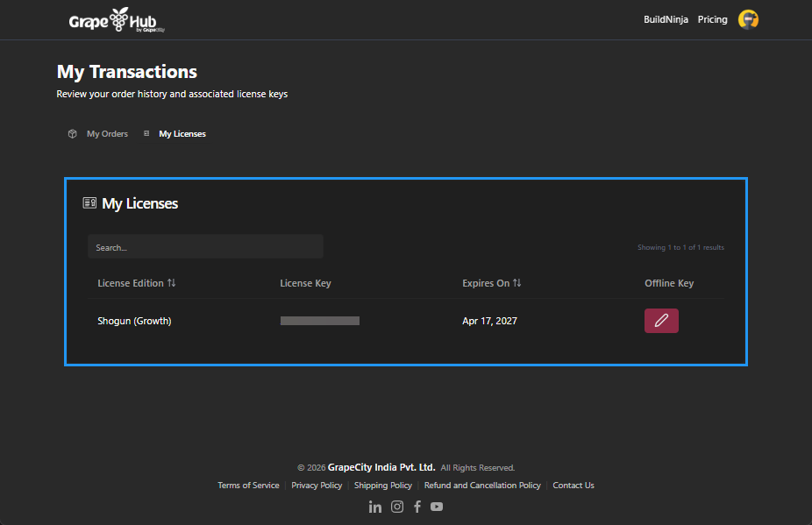Open the Contact Us page
812x525 pixels.
[573, 485]
